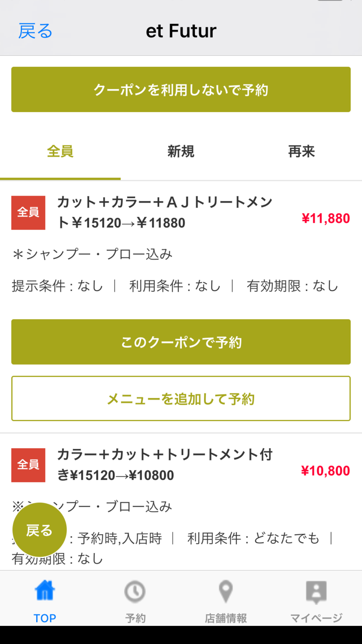The width and height of the screenshot is (362, 644).
Task: Tap red 全員 badge on first coupon
Action: (28, 213)
